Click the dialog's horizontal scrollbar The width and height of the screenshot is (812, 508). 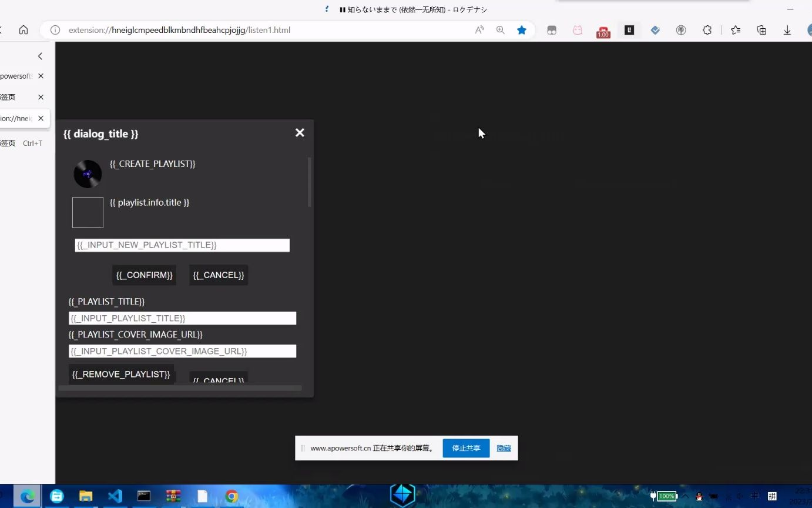click(x=180, y=388)
